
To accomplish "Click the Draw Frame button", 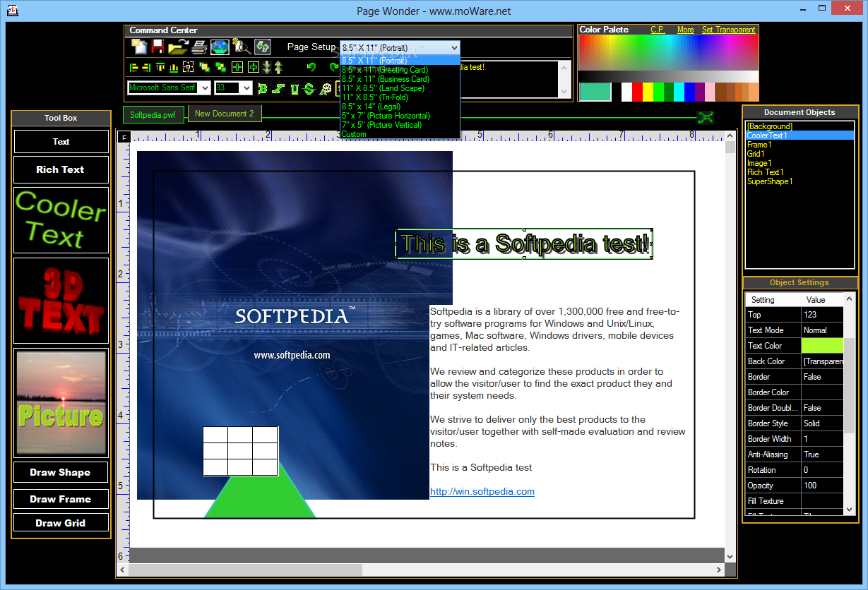I will point(61,499).
